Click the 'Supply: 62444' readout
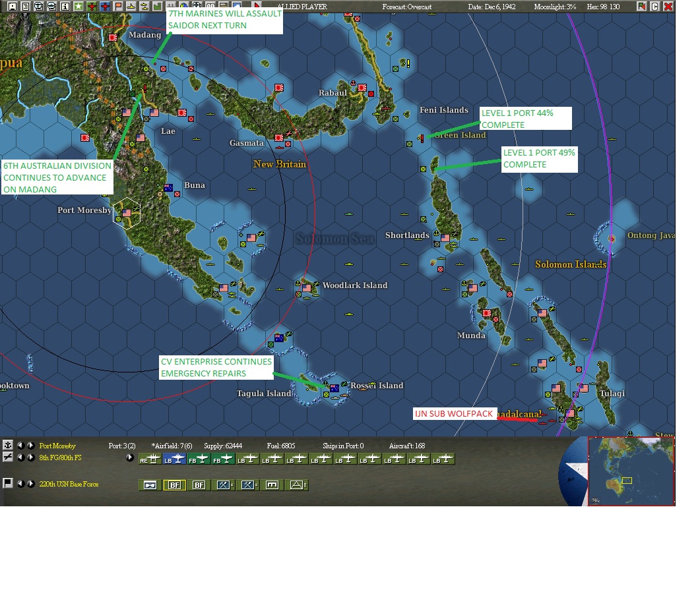This screenshot has height=592, width=700. tap(223, 446)
